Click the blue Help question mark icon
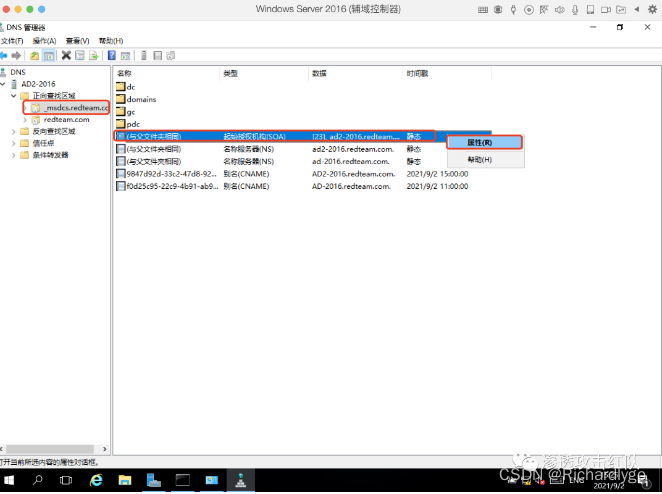662x494 pixels. 111,55
